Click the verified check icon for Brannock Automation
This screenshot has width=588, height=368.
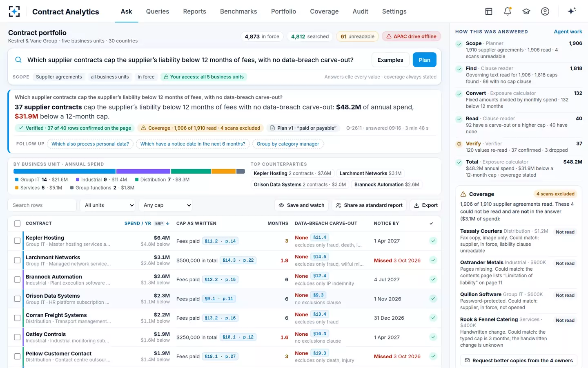[433, 279]
